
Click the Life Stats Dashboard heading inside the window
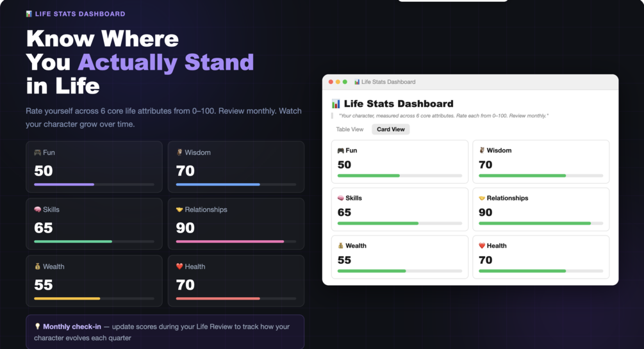click(398, 104)
